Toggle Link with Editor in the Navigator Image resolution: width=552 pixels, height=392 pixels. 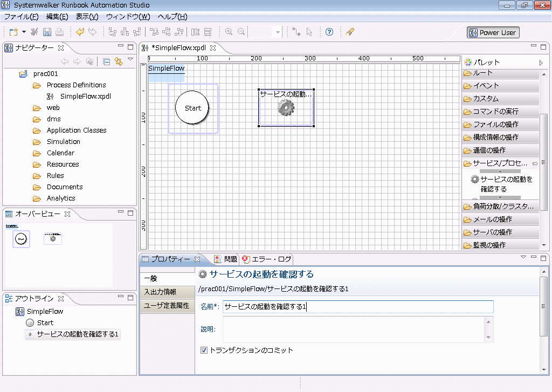pos(119,62)
